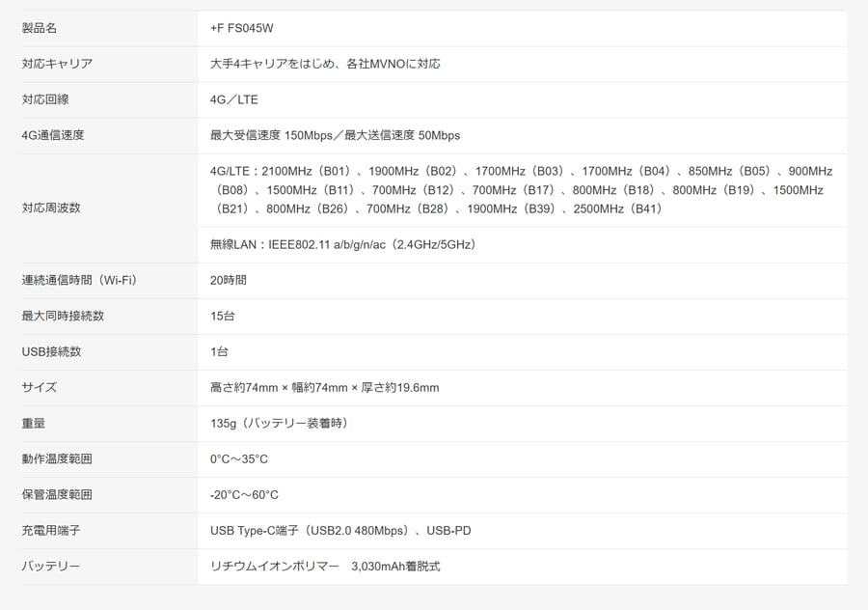Click the '-20°C～60°C' value
868x610 pixels.
click(x=244, y=495)
